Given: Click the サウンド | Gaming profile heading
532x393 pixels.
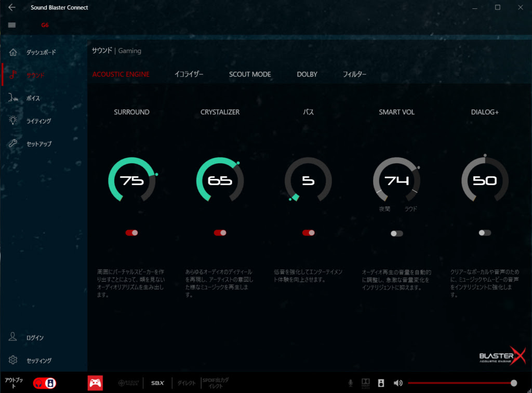Looking at the screenshot, I should click(x=116, y=51).
